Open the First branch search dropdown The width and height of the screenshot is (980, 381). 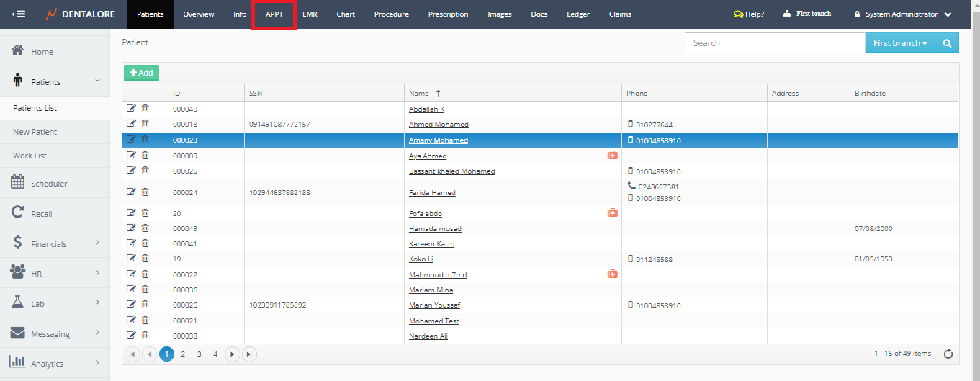(x=899, y=43)
